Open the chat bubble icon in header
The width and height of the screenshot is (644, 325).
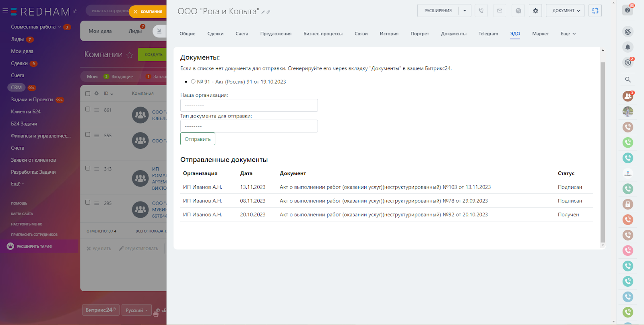pyautogui.click(x=518, y=11)
